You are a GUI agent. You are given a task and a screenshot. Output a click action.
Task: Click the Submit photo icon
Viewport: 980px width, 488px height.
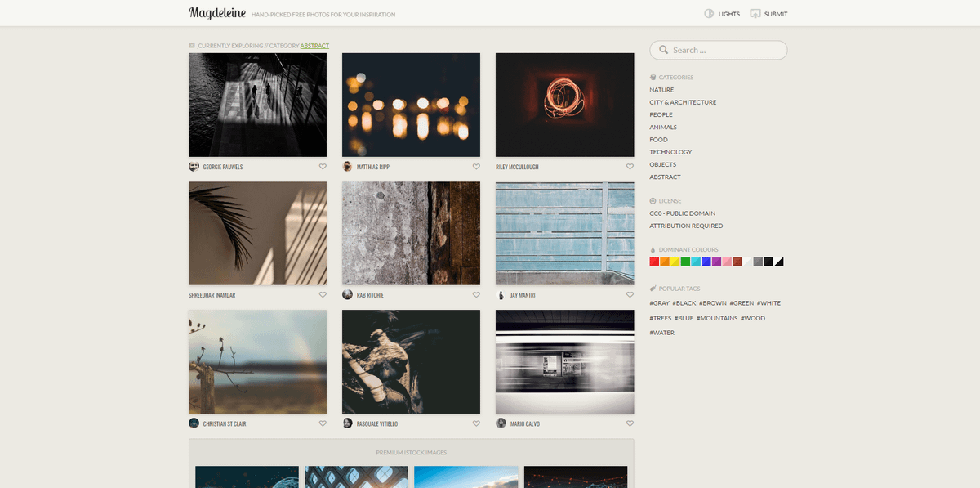coord(755,14)
